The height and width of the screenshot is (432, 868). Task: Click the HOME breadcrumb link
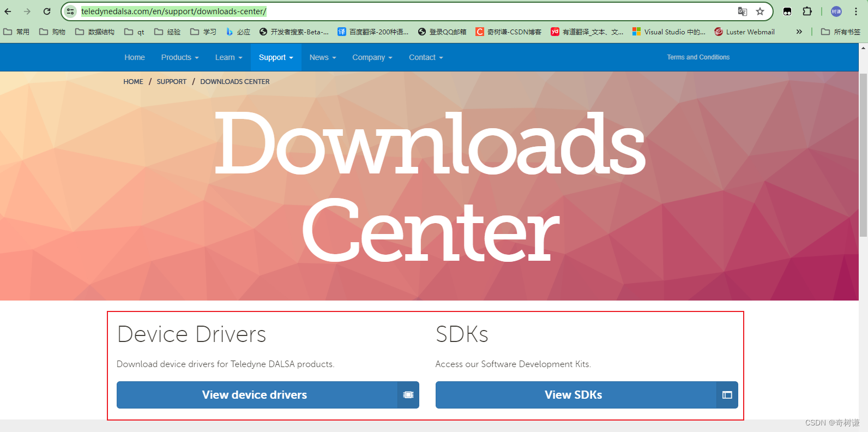(x=133, y=82)
